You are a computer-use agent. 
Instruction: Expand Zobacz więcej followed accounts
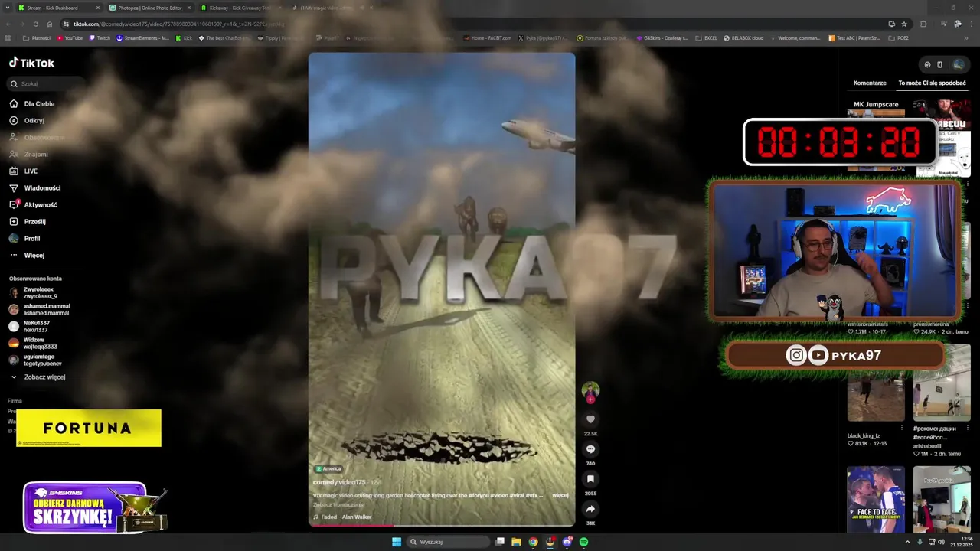pos(44,377)
